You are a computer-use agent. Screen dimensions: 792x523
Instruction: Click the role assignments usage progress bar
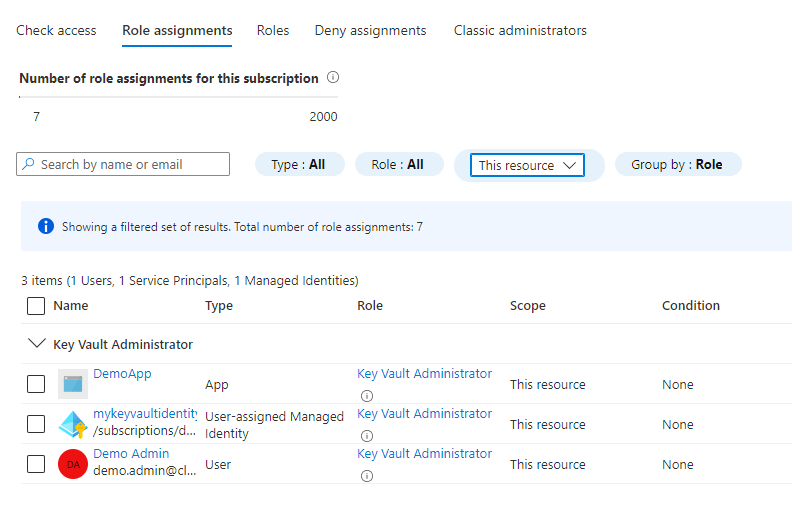coord(178,97)
